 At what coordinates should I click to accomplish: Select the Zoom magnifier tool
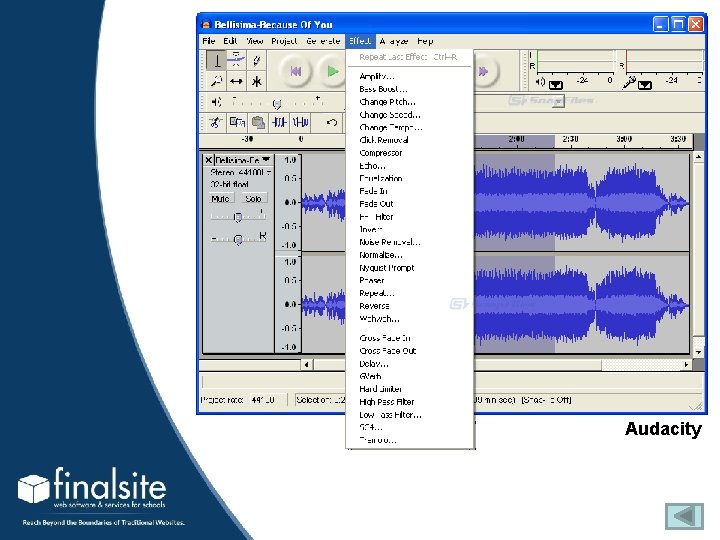[216, 81]
